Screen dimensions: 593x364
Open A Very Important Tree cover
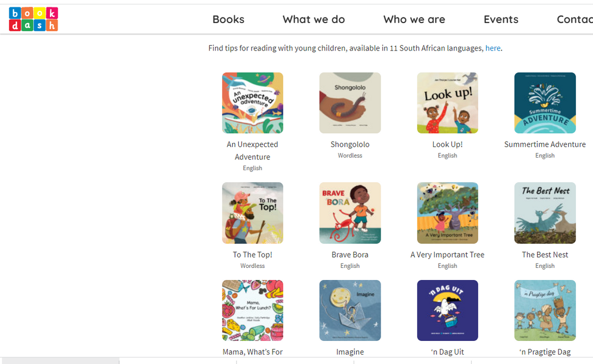[447, 213]
